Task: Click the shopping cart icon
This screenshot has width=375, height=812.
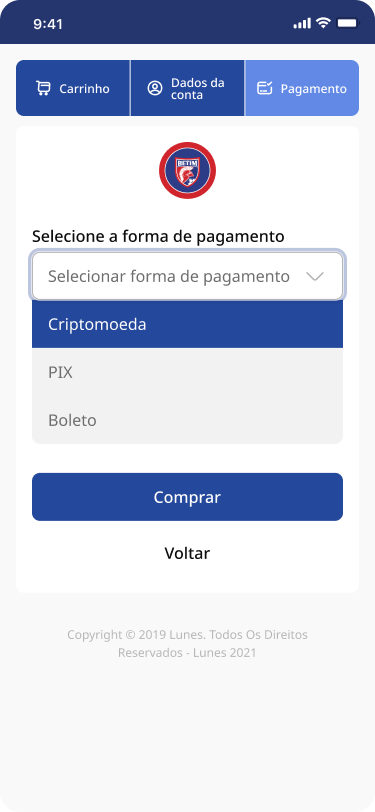Action: click(x=43, y=88)
